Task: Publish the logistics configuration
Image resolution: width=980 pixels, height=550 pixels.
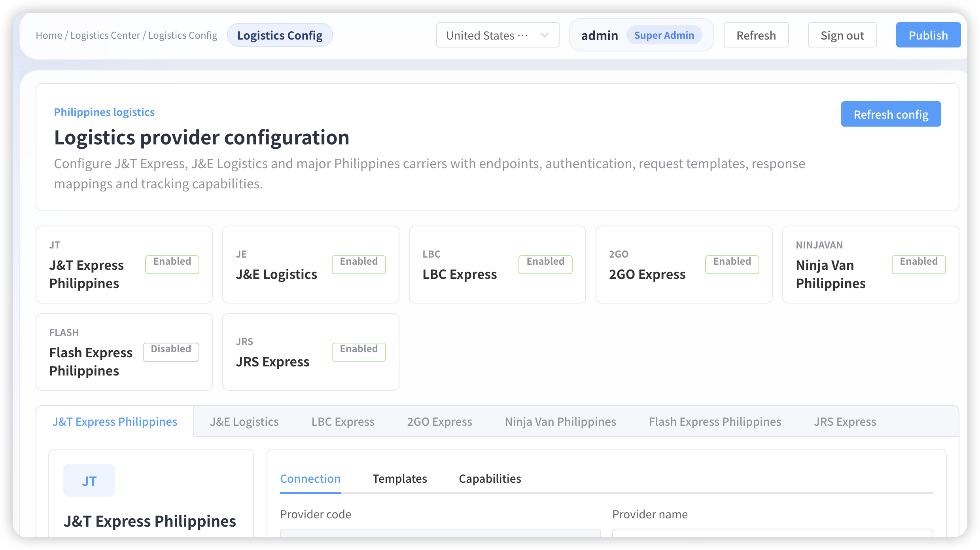Action: 928,35
